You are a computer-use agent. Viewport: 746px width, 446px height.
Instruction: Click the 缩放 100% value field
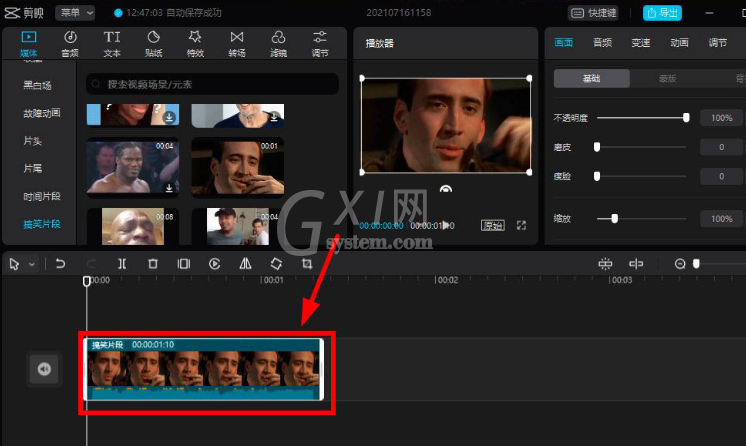click(721, 218)
